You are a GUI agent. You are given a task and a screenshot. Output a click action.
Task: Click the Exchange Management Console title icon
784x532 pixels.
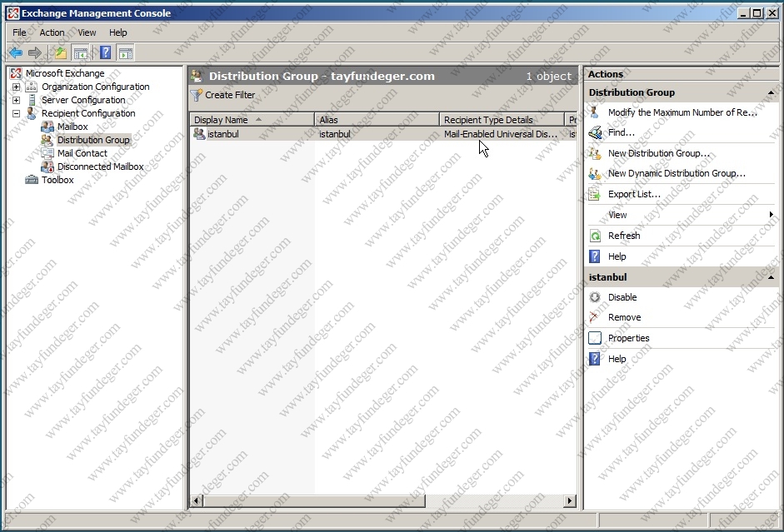13,13
